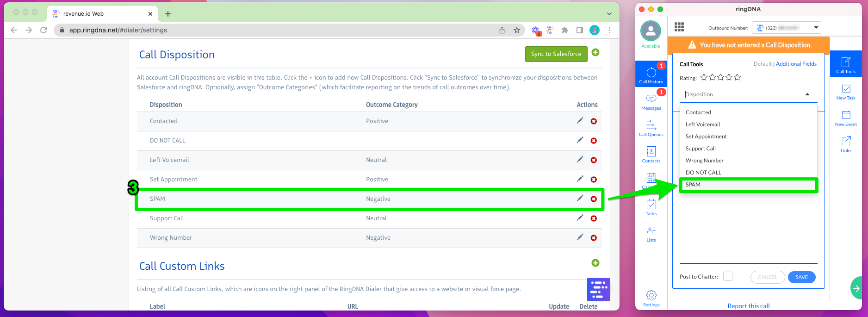Switch to Additional Fields tab
This screenshot has width=868, height=317.
click(x=796, y=64)
